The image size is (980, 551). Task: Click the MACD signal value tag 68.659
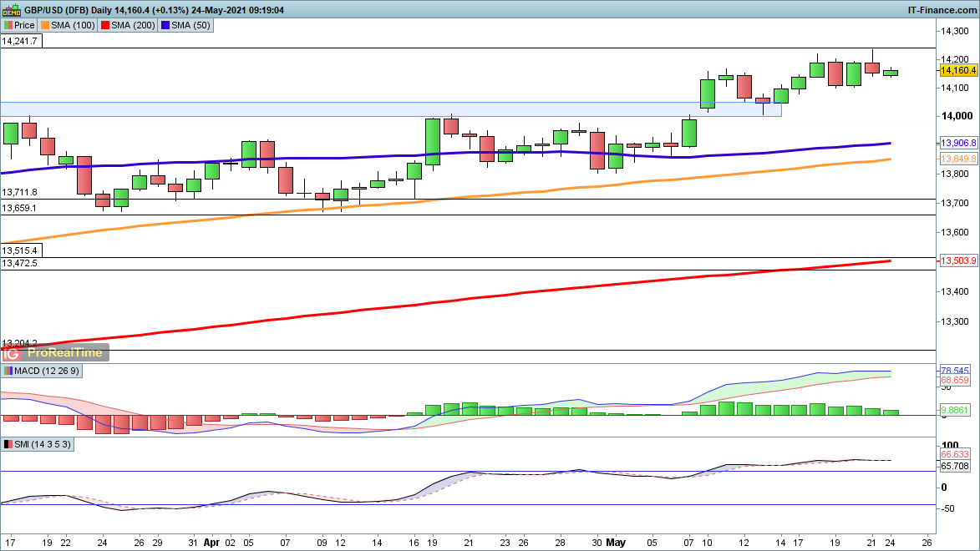[955, 380]
